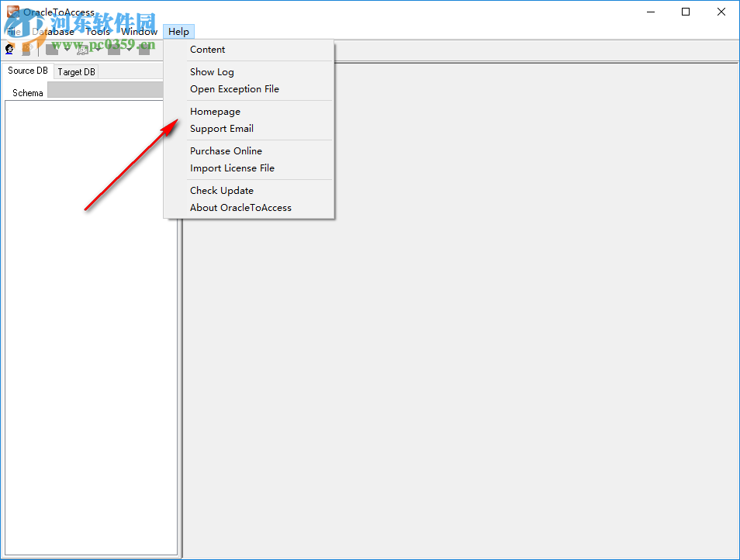Select Open Exception File entry
This screenshot has width=740, height=560.
tap(249, 89)
